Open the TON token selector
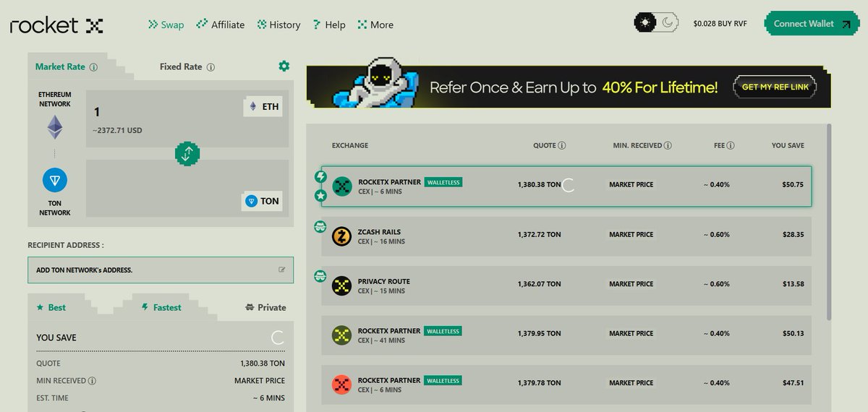Image resolution: width=868 pixels, height=412 pixels. 261,201
